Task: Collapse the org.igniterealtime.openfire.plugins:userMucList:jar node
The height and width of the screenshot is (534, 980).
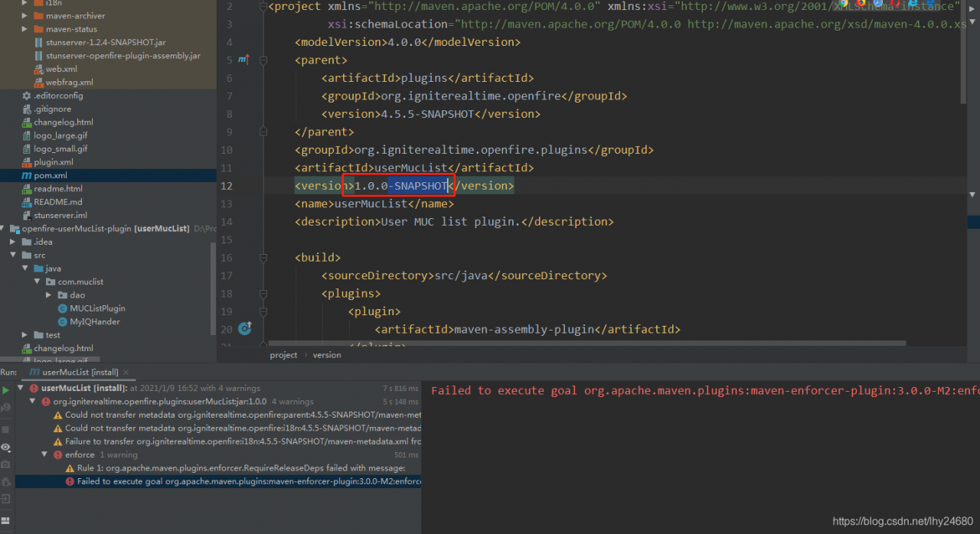Action: click(x=34, y=402)
